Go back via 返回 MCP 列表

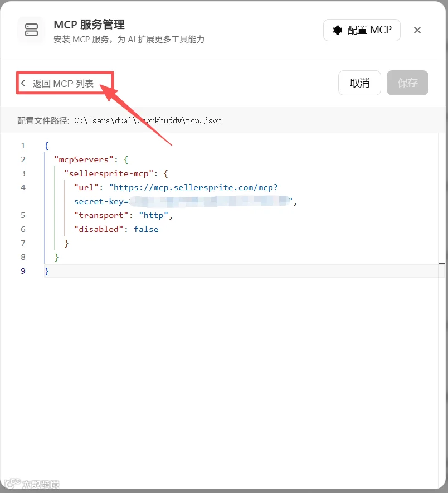[57, 84]
